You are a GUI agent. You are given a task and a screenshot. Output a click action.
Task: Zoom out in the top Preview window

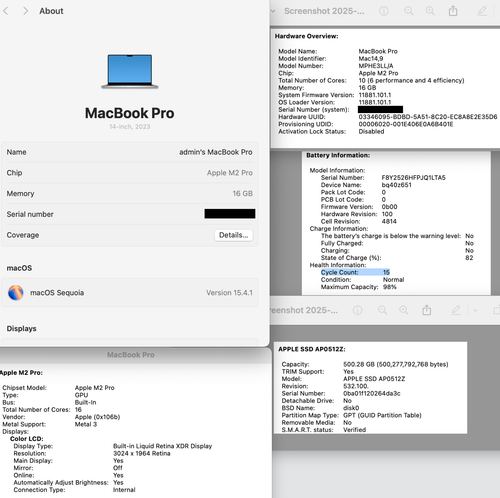click(x=409, y=11)
